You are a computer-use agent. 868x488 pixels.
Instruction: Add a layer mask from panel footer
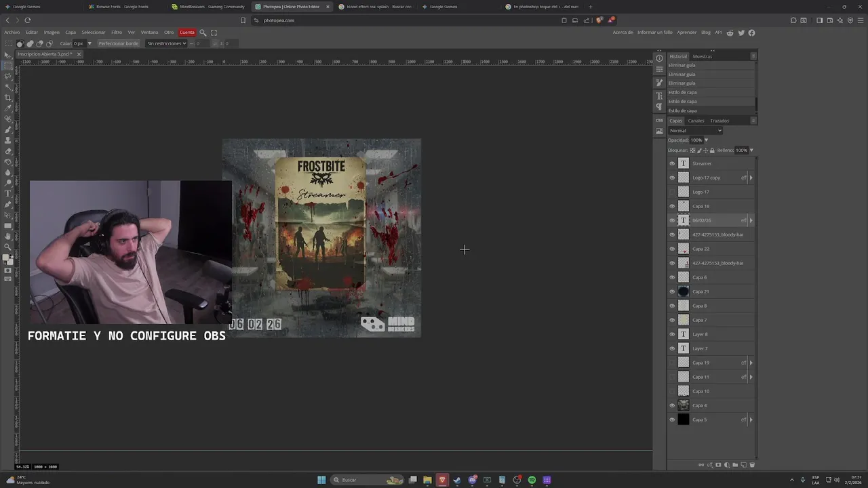pyautogui.click(x=718, y=465)
